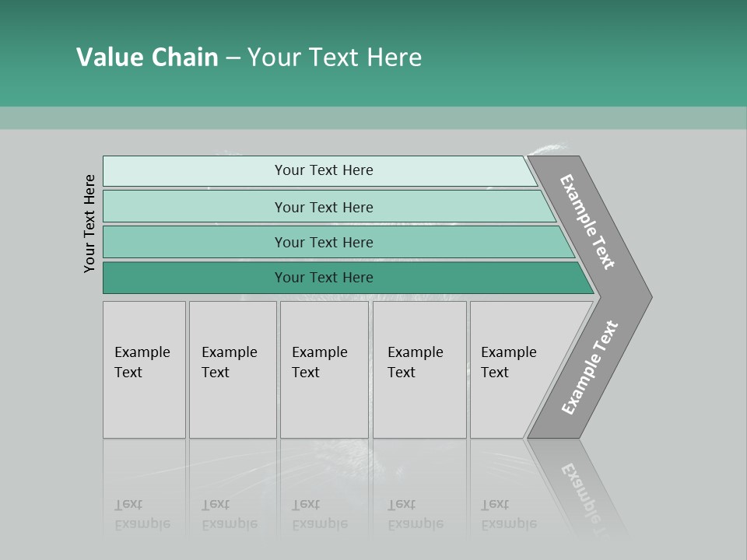The width and height of the screenshot is (747, 560).
Task: Click the upper chevron arm "Example Text"
Action: coord(588,222)
